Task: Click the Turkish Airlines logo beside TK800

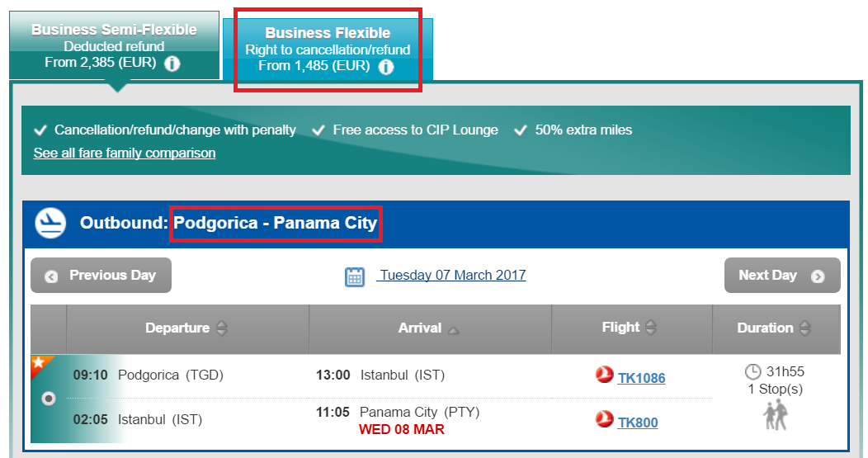Action: [604, 418]
